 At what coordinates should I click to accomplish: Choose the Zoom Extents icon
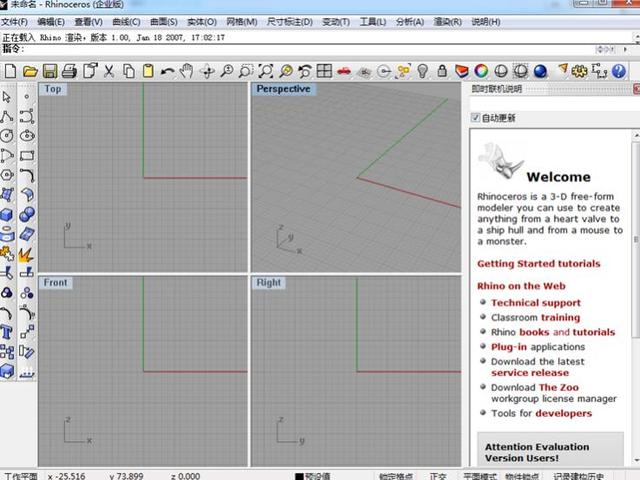tap(266, 71)
